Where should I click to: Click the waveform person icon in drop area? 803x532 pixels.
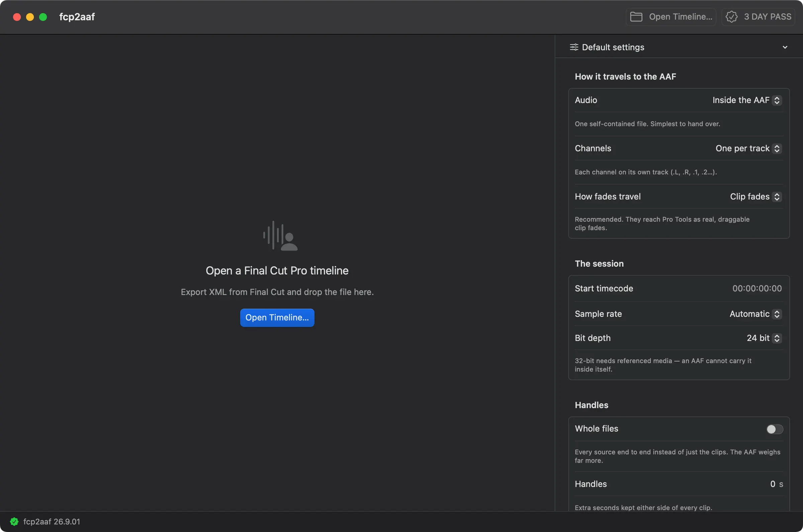click(280, 236)
